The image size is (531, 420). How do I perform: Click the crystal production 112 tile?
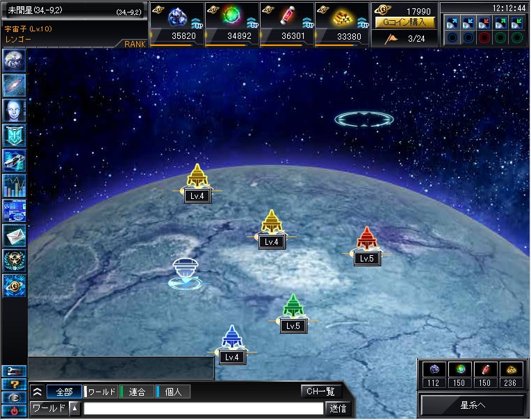coord(434,375)
